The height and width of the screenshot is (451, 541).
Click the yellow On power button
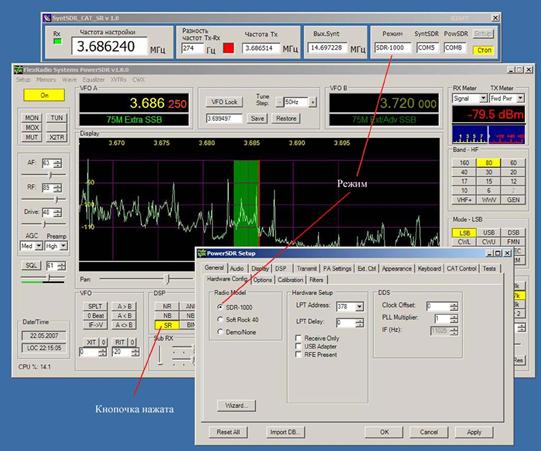click(44, 95)
